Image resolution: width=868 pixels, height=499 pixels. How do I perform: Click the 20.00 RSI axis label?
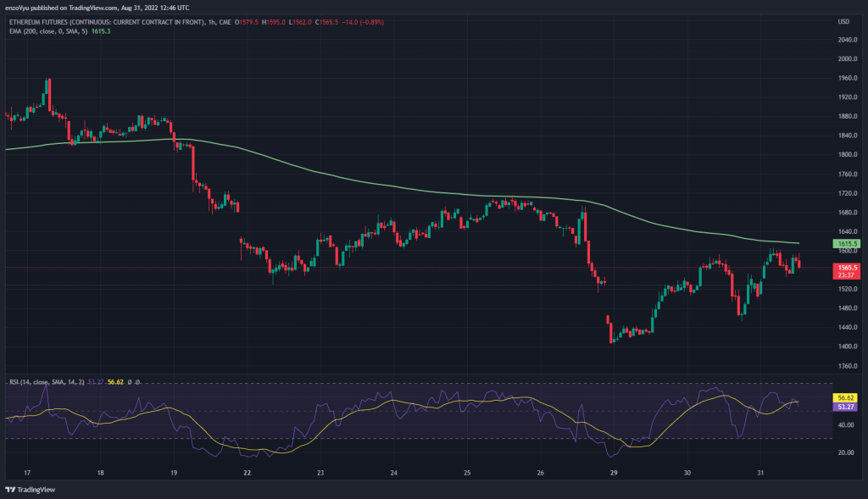846,452
